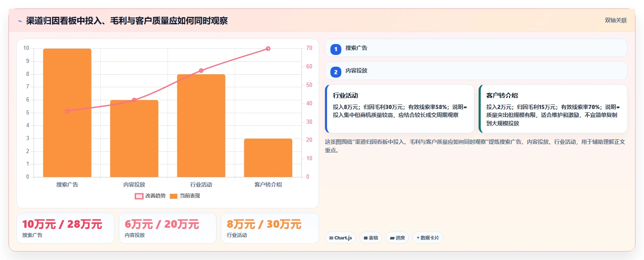The image size is (644, 260).
Task: Click the 客户转介绍 bar in the chart
Action: [268, 158]
